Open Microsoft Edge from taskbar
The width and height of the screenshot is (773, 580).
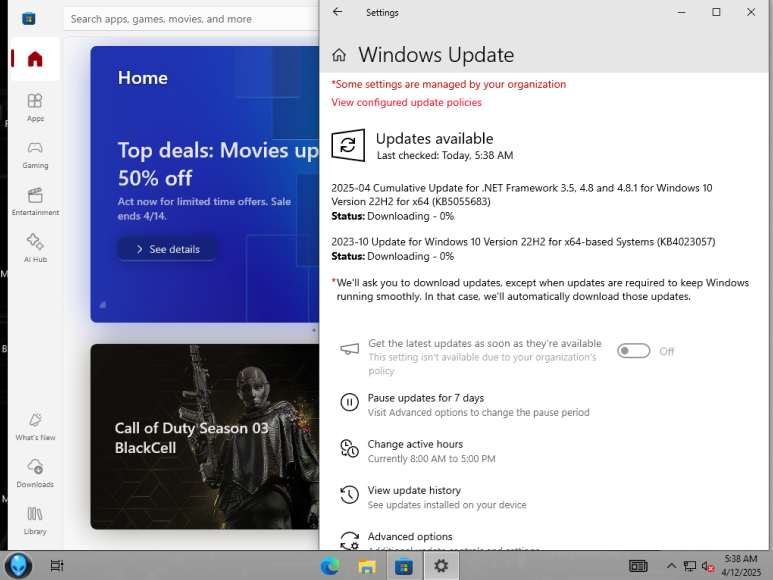click(x=329, y=566)
